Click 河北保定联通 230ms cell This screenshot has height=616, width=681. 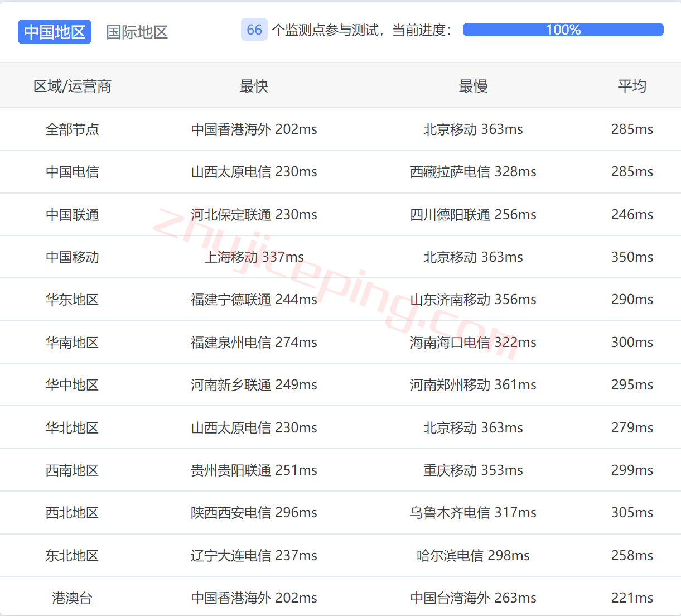pos(254,215)
